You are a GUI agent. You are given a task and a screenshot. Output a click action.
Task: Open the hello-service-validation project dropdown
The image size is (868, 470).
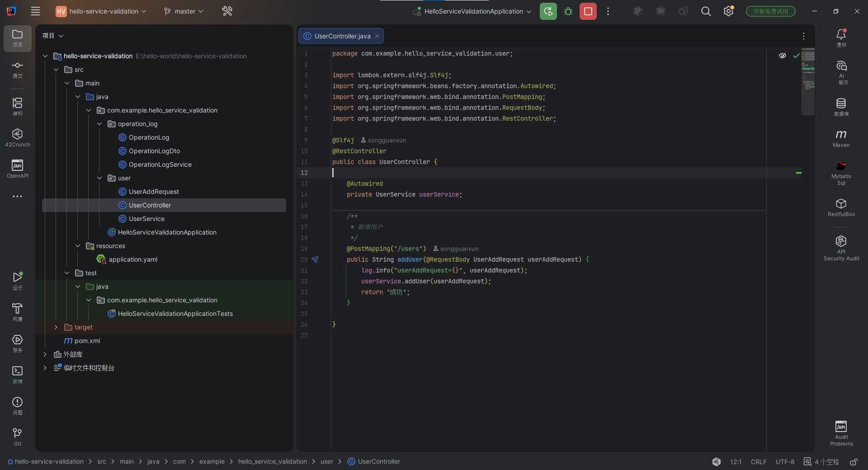point(101,11)
